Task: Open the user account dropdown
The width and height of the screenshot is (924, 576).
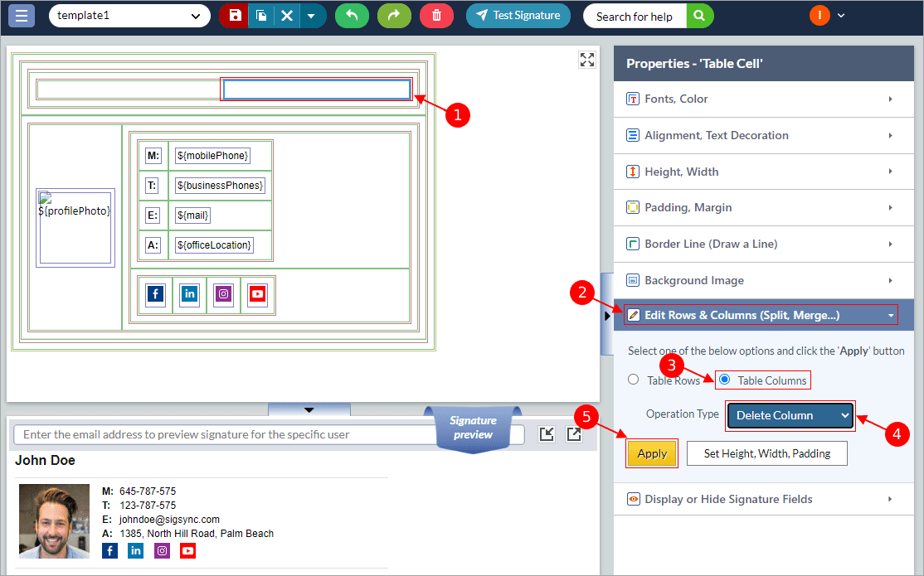Action: (829, 16)
